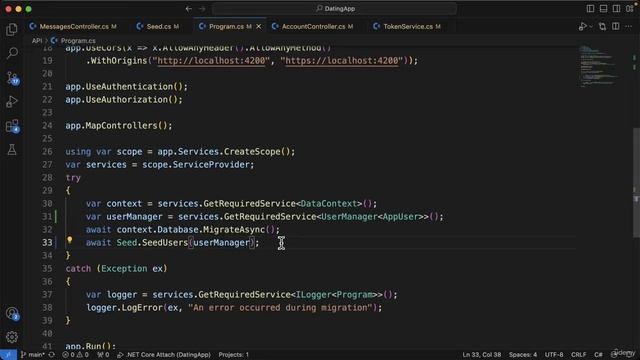This screenshot has height=360, width=640.
Task: Click line number 33 in the gutter
Action: 47,242
